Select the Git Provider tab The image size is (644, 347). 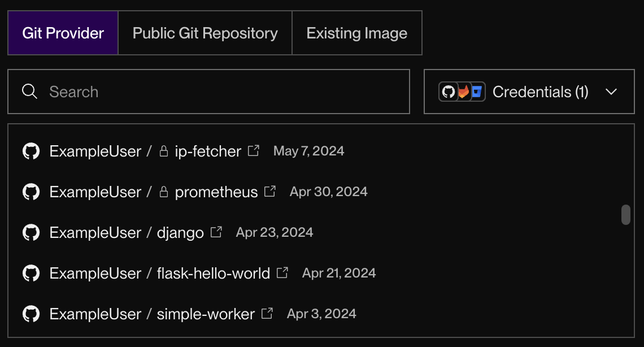coord(63,33)
